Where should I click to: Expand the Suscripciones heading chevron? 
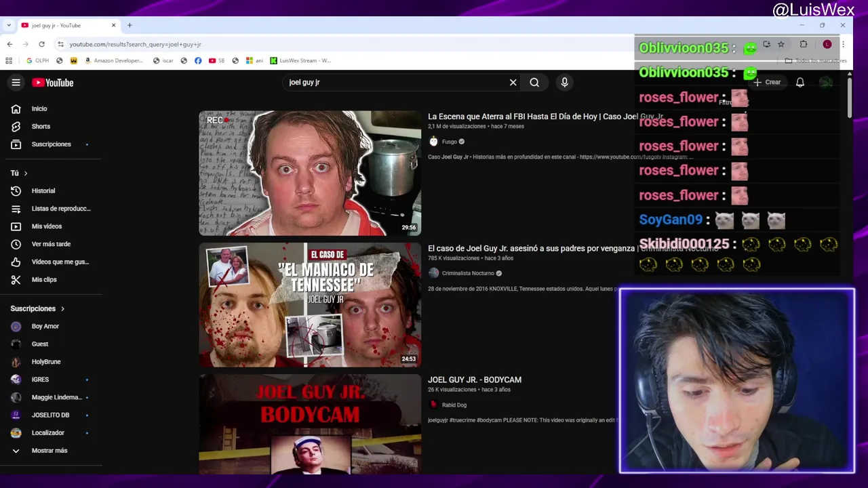[62, 309]
